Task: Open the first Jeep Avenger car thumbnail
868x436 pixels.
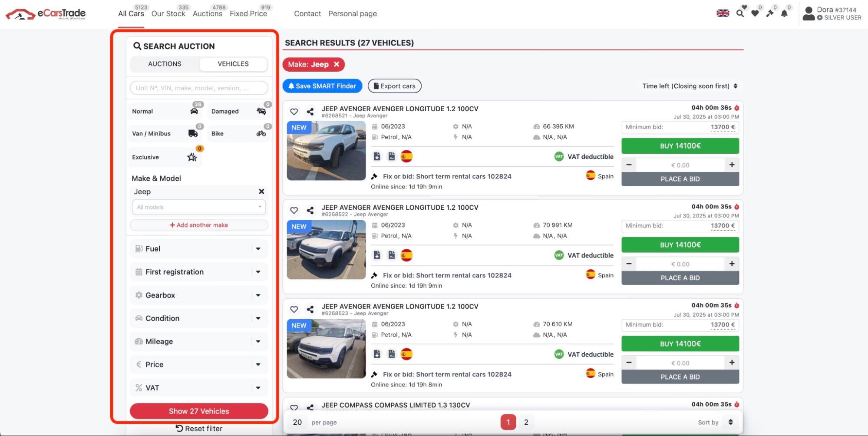Action: click(x=326, y=151)
